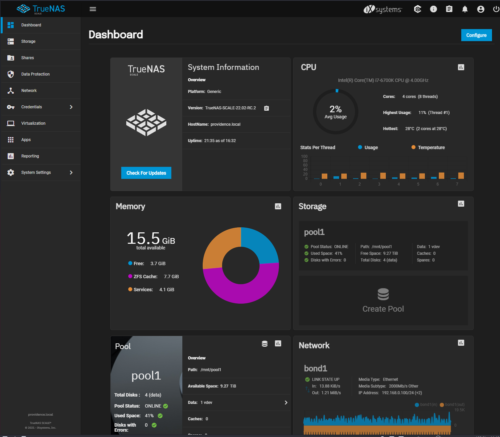Click the Create Pool database icon
The height and width of the screenshot is (437, 500).
(x=383, y=294)
